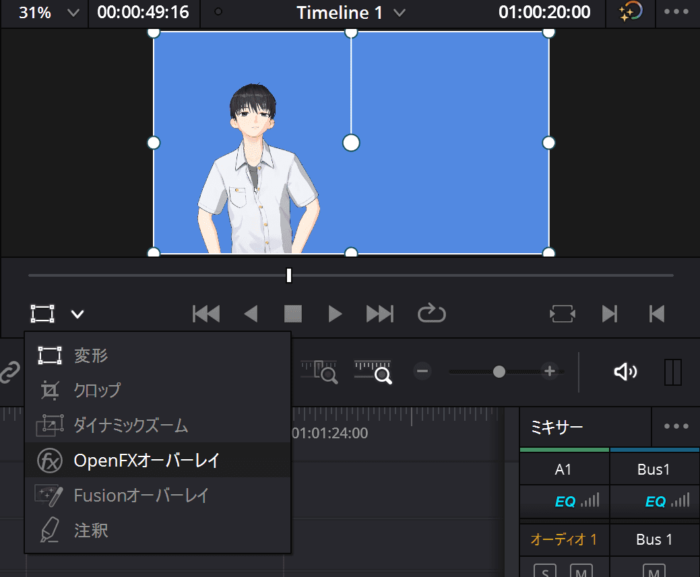
Task: Choose 注釈 (Annotation) menu entry
Action: click(157, 530)
